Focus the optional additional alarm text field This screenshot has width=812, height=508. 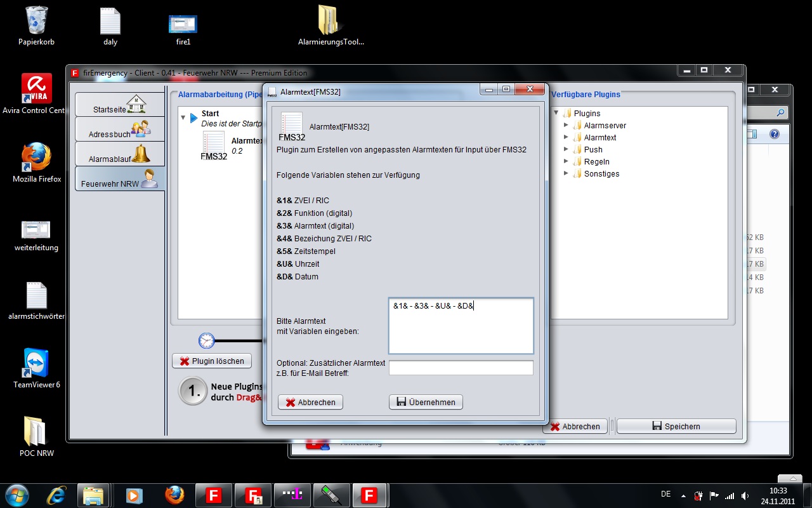point(461,368)
